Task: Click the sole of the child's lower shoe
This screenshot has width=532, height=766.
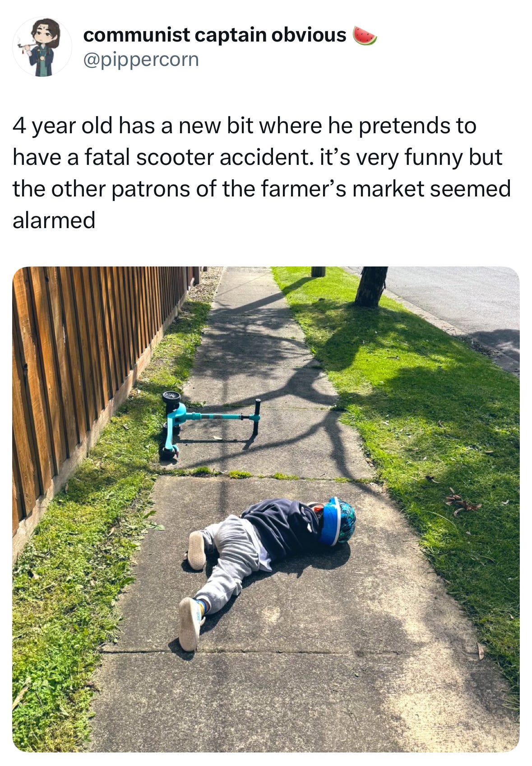Action: tap(190, 624)
